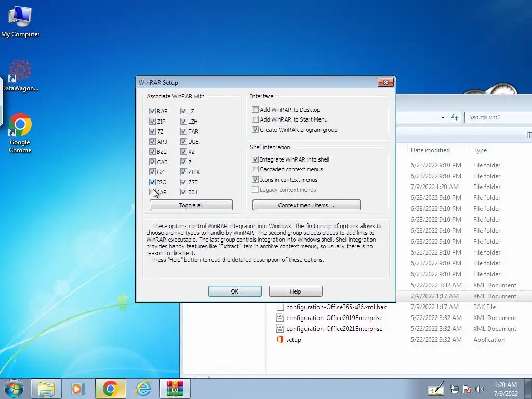Enable Cascaded context menus
532x399 pixels.
pos(255,169)
